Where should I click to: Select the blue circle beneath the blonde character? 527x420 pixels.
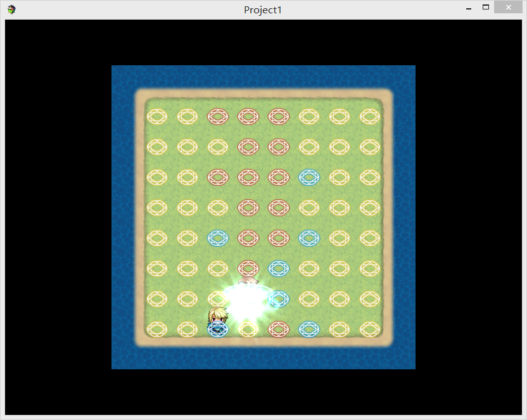click(218, 329)
